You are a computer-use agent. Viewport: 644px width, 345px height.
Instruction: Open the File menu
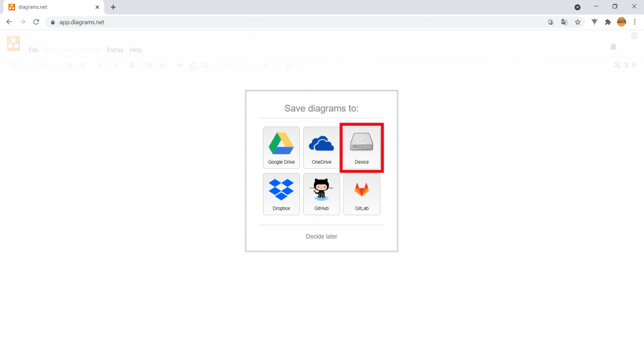coord(33,50)
